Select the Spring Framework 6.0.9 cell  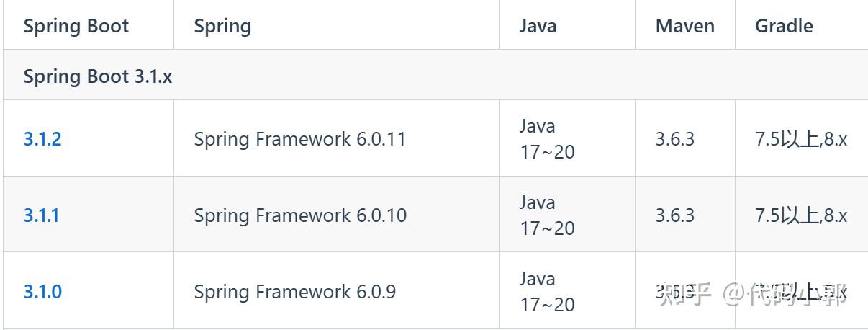pos(294,291)
